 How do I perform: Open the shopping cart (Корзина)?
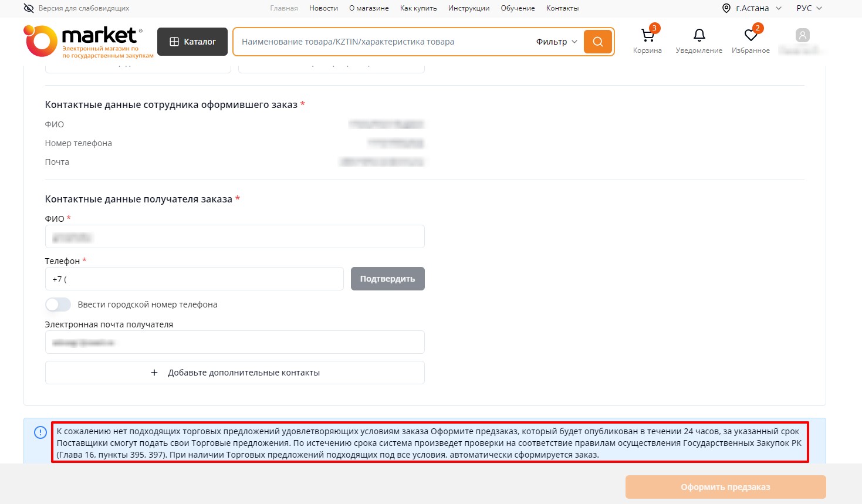coord(647,36)
